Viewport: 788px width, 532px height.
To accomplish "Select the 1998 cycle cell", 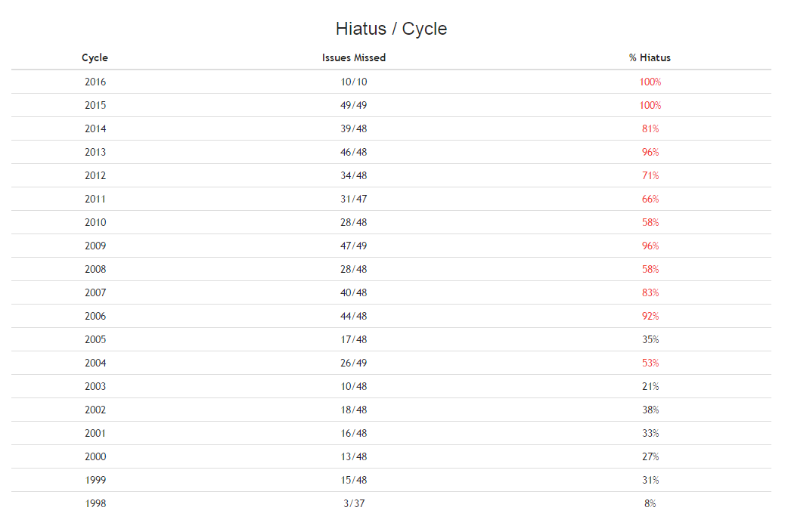I will tap(95, 504).
